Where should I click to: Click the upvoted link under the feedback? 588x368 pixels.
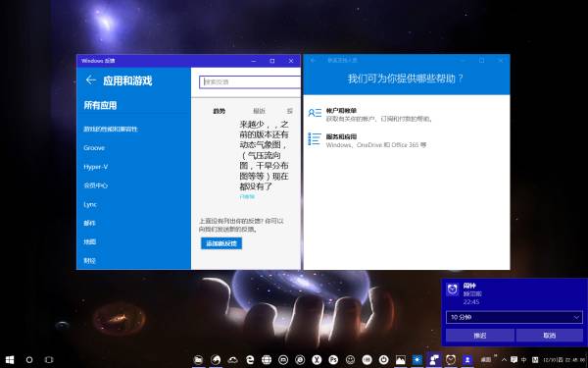pos(247,197)
